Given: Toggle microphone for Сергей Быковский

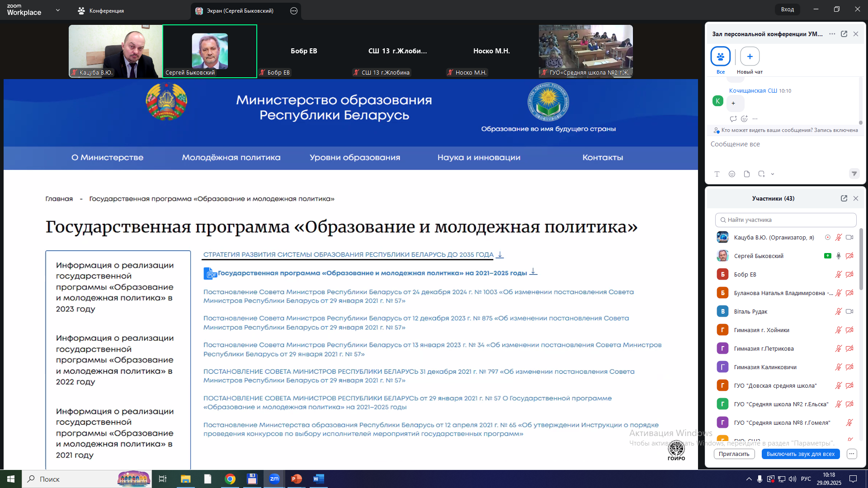Looking at the screenshot, I should point(839,256).
